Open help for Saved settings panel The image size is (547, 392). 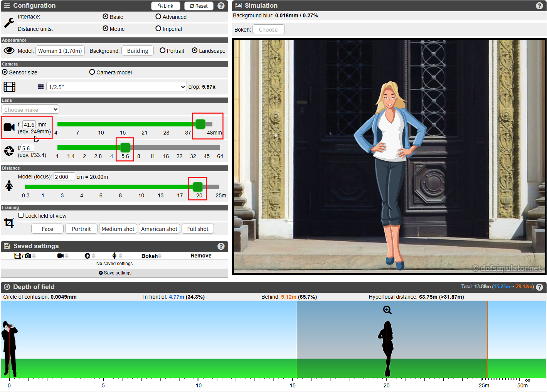tap(221, 246)
